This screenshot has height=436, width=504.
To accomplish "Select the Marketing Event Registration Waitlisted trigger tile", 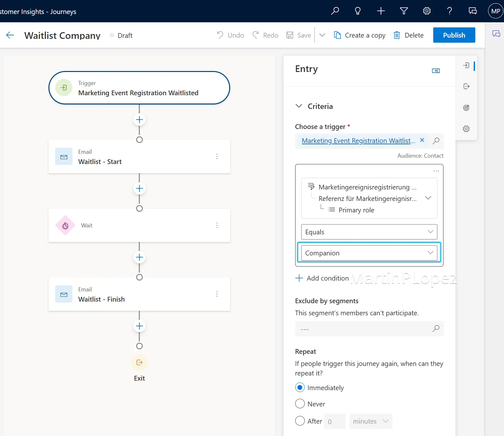I will coord(139,88).
